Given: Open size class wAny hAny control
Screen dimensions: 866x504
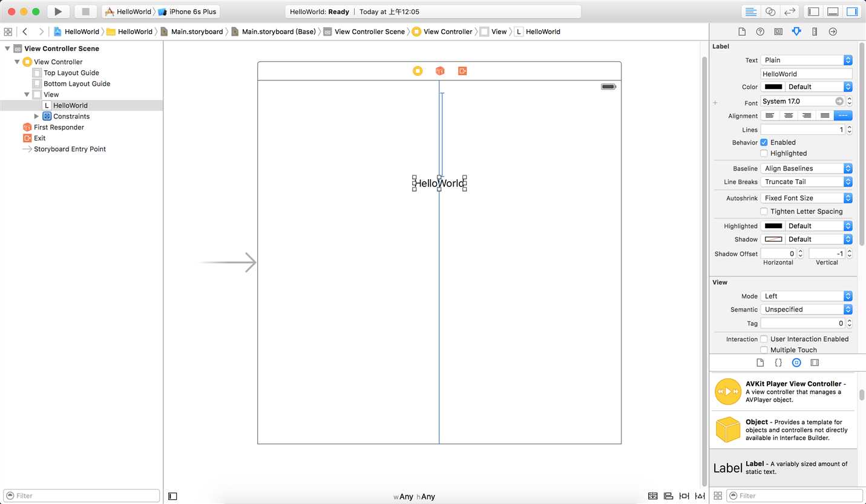Looking at the screenshot, I should pyautogui.click(x=414, y=497).
